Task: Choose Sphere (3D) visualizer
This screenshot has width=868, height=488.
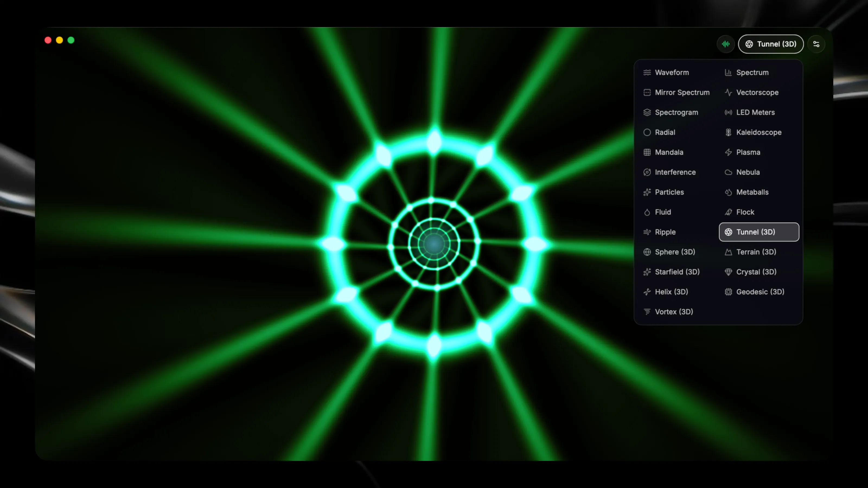Action: (x=678, y=252)
